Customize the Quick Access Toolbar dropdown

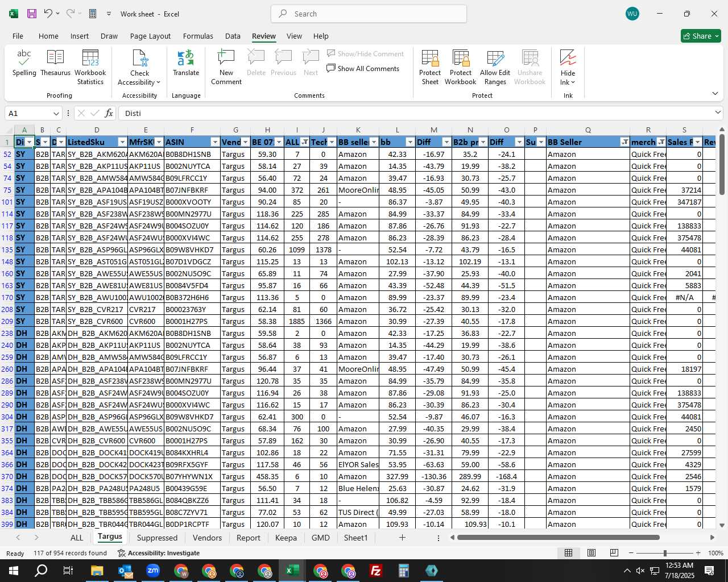click(109, 14)
